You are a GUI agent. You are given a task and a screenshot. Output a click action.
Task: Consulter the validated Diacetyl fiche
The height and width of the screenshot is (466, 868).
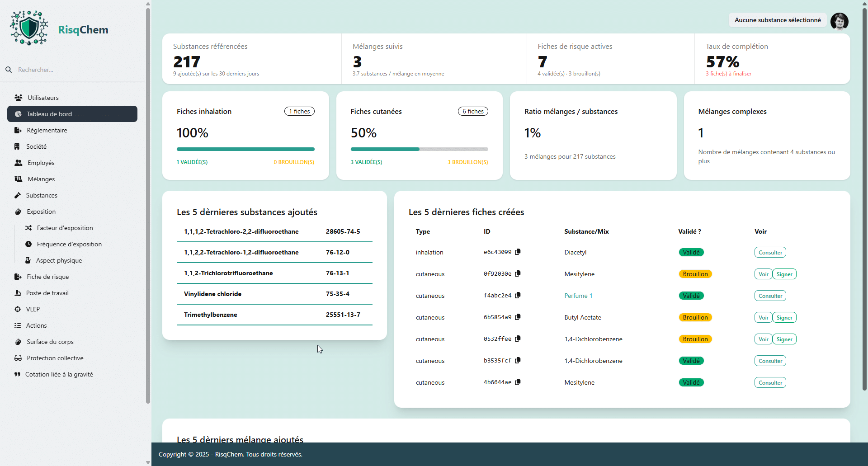(770, 252)
